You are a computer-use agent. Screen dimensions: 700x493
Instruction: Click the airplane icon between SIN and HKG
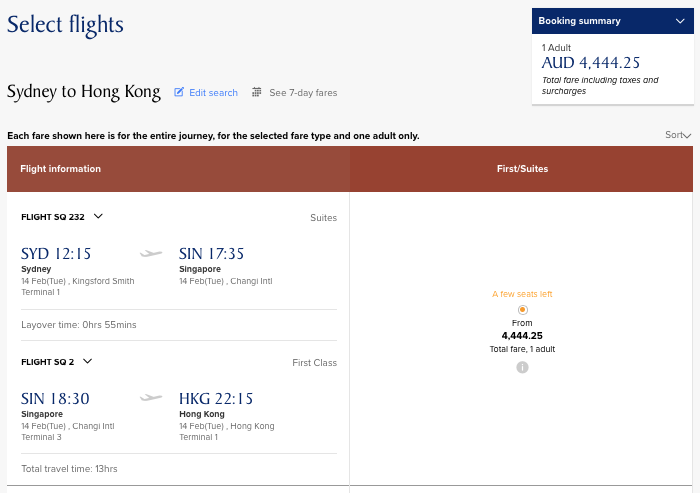click(x=151, y=398)
